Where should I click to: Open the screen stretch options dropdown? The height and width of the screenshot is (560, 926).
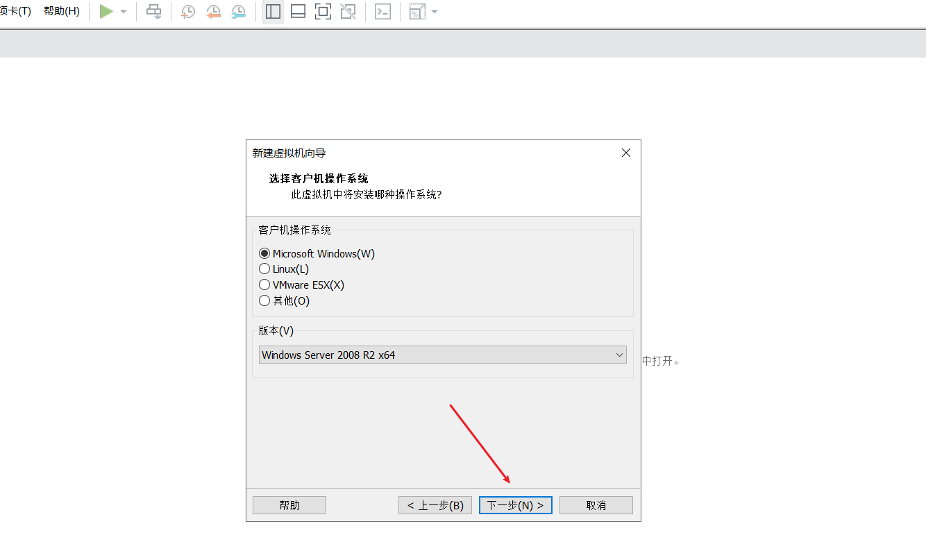pyautogui.click(x=436, y=11)
